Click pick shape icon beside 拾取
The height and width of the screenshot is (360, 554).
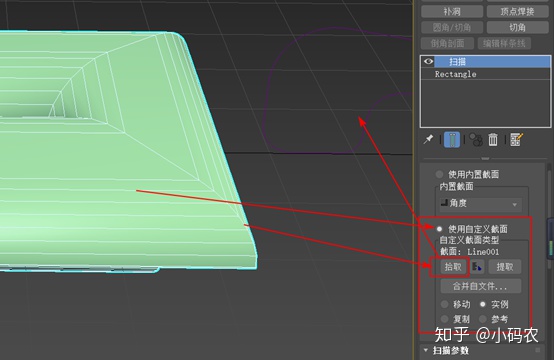click(x=477, y=267)
